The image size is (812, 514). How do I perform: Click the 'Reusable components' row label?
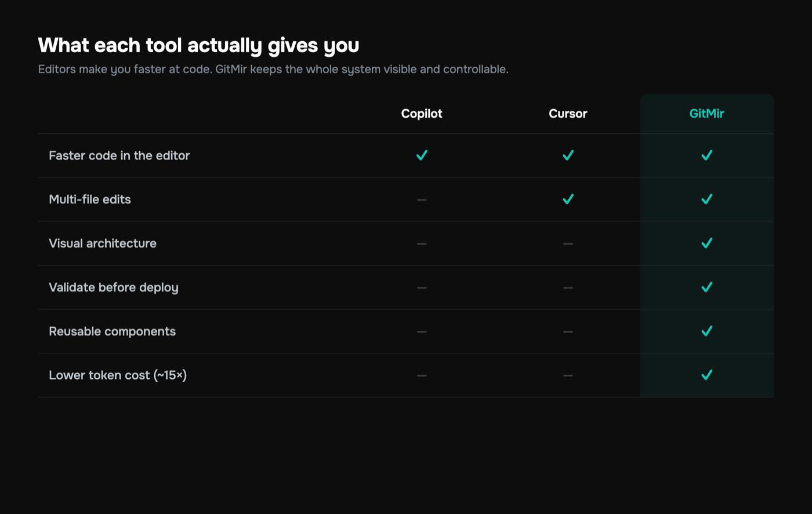point(113,332)
